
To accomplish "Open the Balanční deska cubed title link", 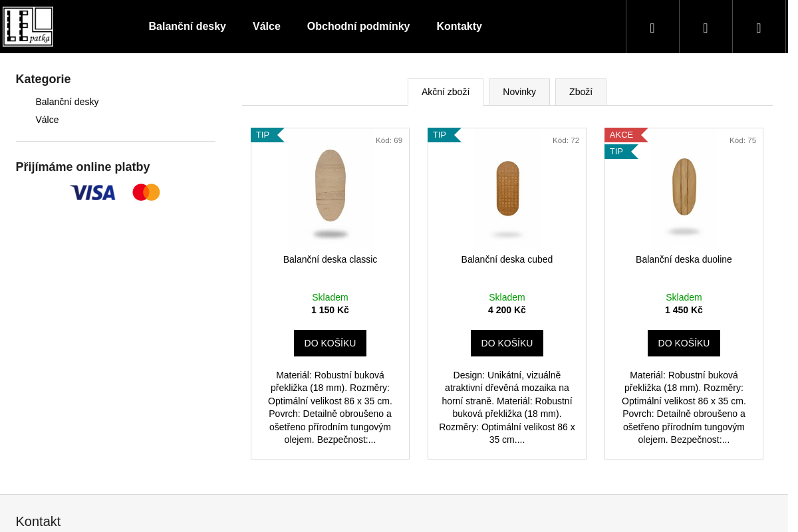I will pyautogui.click(x=507, y=259).
